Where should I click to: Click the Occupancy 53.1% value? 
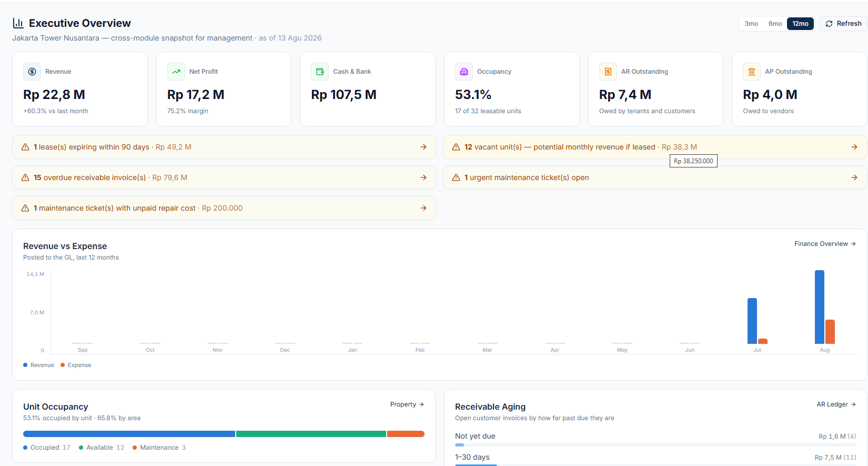(473, 95)
